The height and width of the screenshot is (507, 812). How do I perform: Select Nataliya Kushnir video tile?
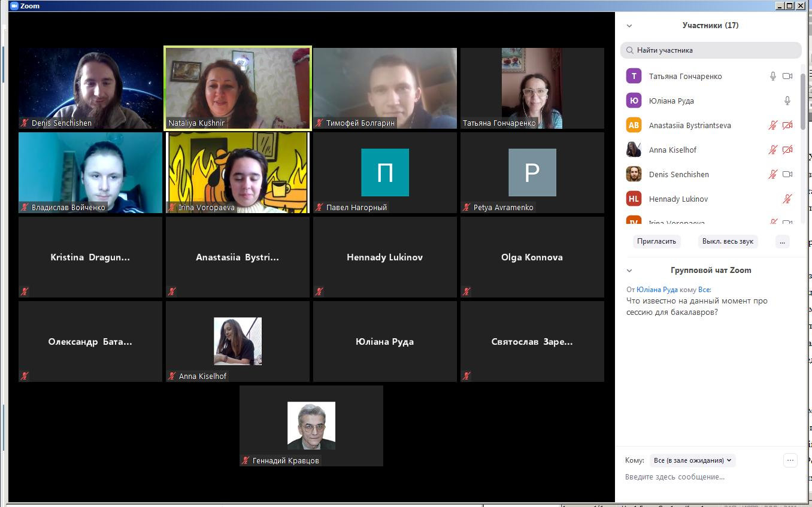238,89
